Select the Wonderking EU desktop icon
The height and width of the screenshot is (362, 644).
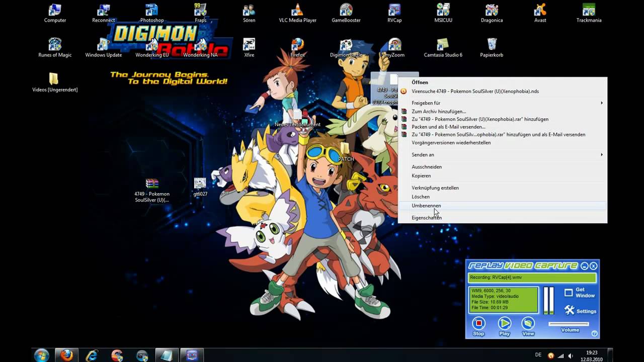point(152,48)
